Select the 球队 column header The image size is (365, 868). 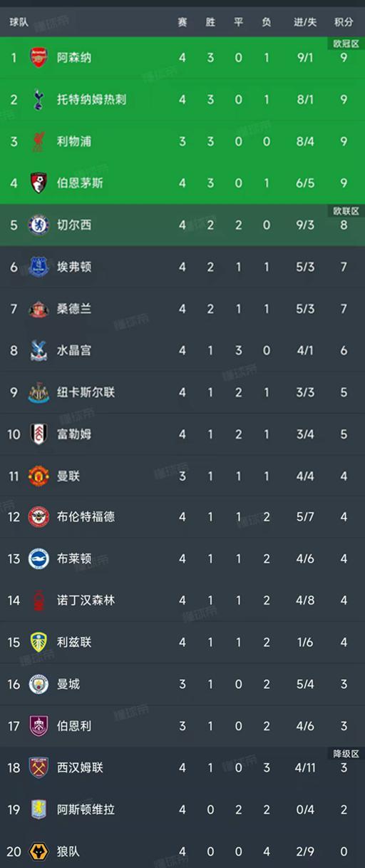[19, 22]
